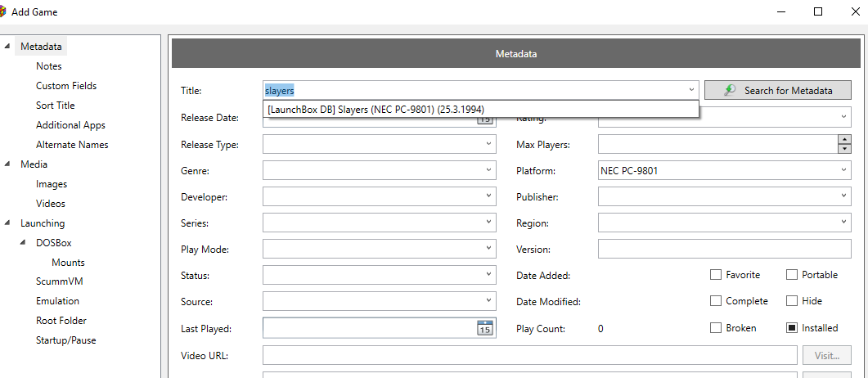868x378 pixels.
Task: Open Custom Fields in the sidebar
Action: (66, 86)
